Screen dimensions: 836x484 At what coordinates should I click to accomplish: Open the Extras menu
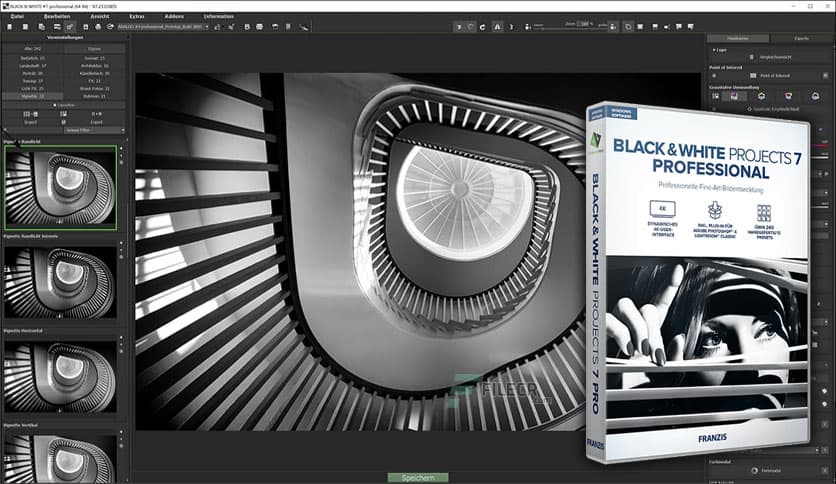137,17
